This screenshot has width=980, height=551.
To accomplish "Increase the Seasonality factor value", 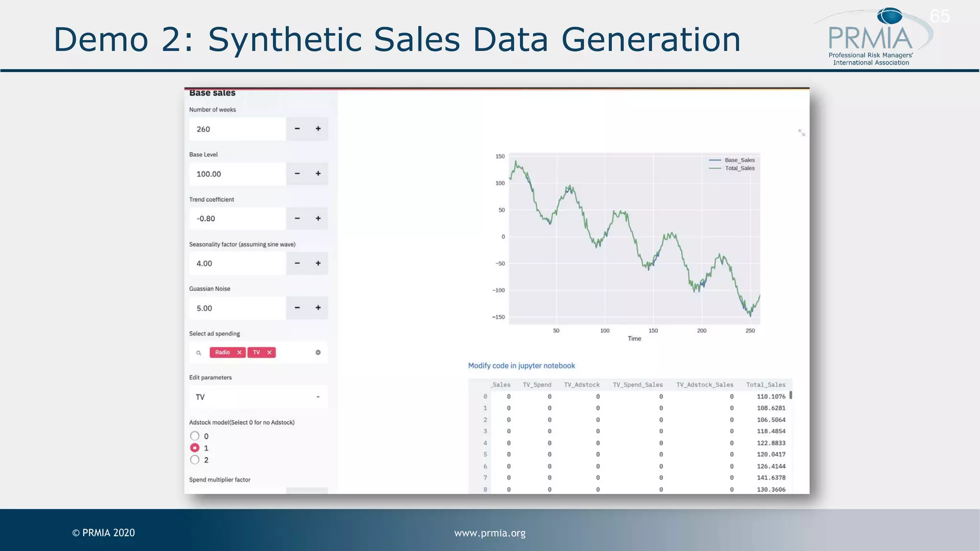I will pyautogui.click(x=318, y=264).
